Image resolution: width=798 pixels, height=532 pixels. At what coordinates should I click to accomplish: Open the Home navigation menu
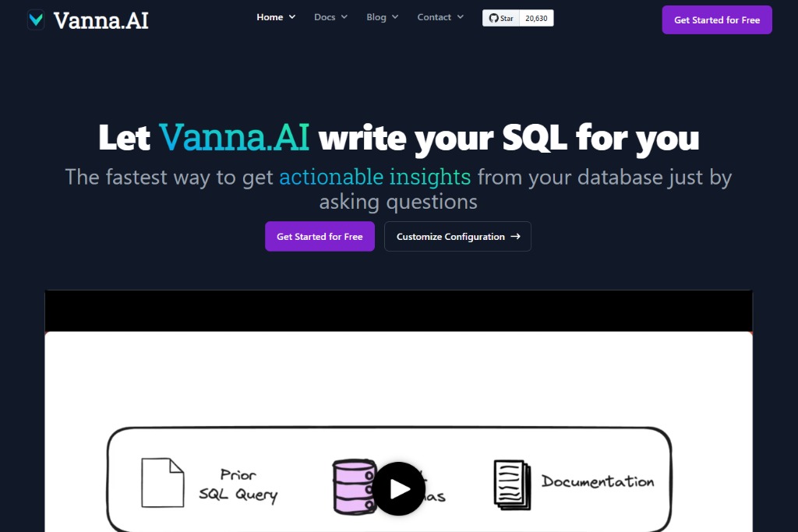click(x=275, y=16)
